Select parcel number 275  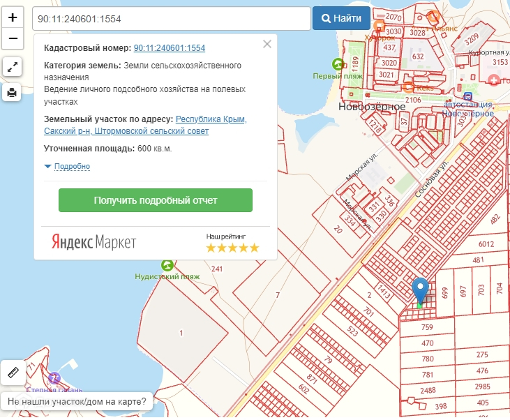pos(482,354)
